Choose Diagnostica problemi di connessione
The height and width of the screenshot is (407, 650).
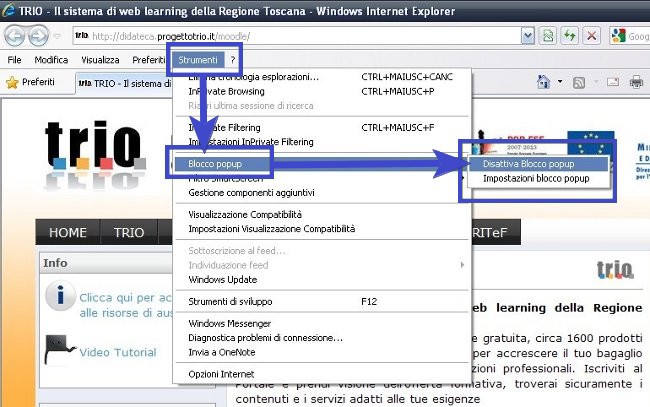322,338
